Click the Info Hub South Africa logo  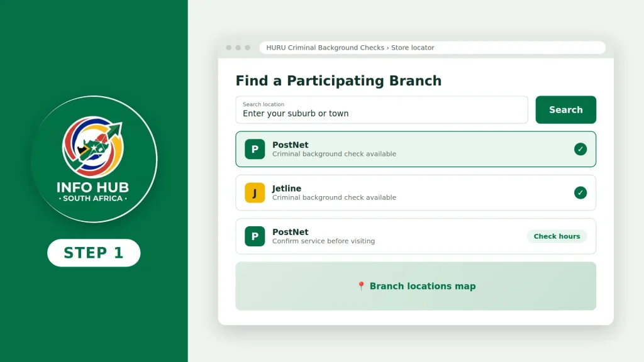[x=94, y=159]
